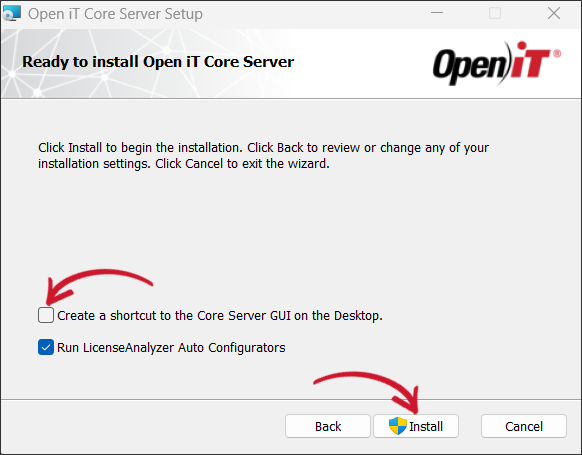Click the Open iT logo in the header
The image size is (582, 455).
click(497, 63)
